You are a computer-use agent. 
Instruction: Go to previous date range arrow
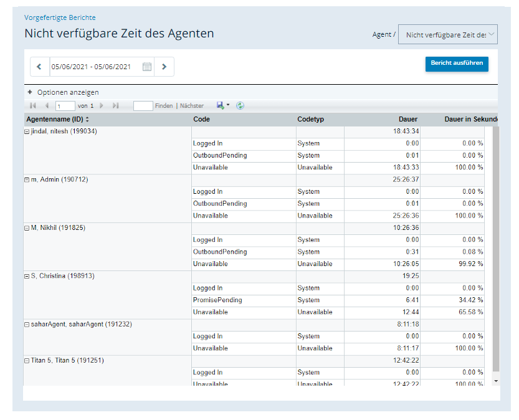tap(39, 67)
